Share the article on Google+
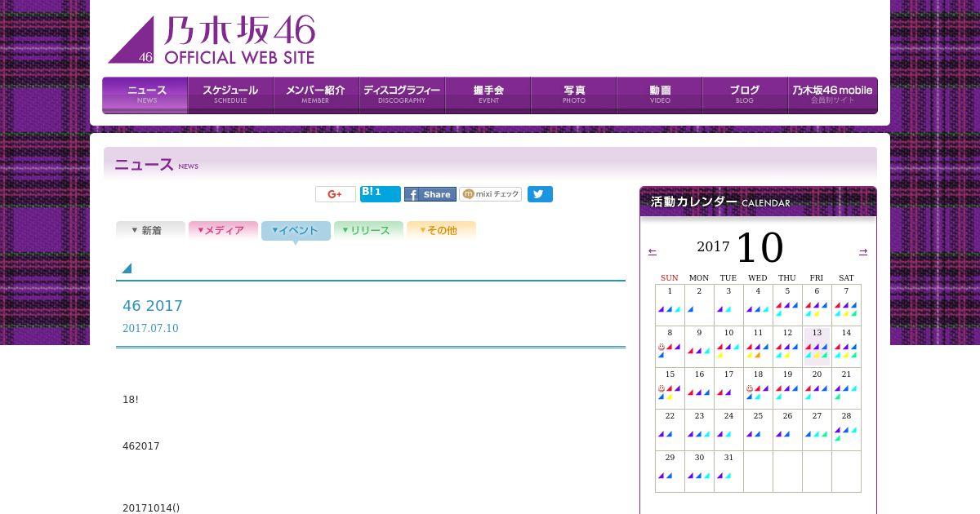The width and height of the screenshot is (980, 514). point(336,194)
